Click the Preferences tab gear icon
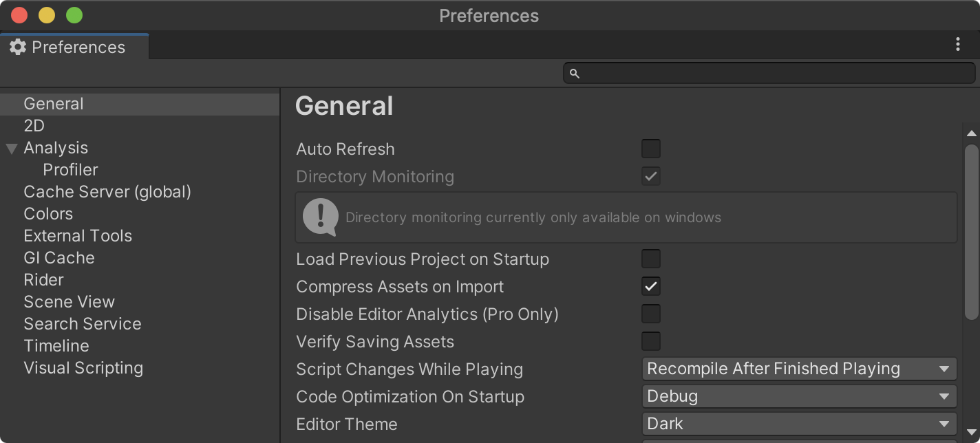The height and width of the screenshot is (443, 980). (18, 47)
